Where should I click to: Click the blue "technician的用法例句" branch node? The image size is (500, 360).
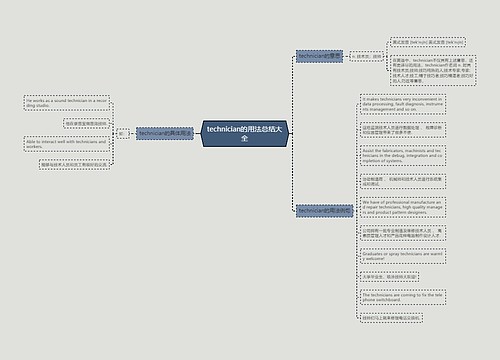coord(324,211)
